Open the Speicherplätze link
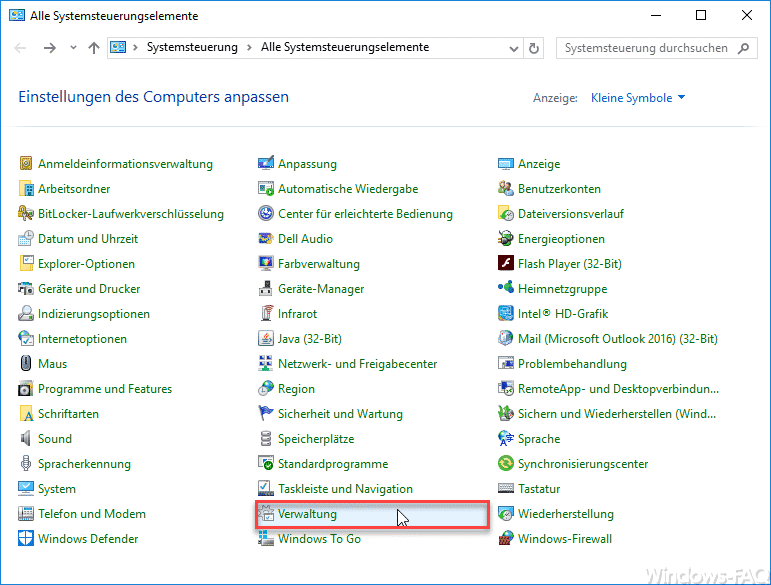771x585 pixels. point(316,439)
